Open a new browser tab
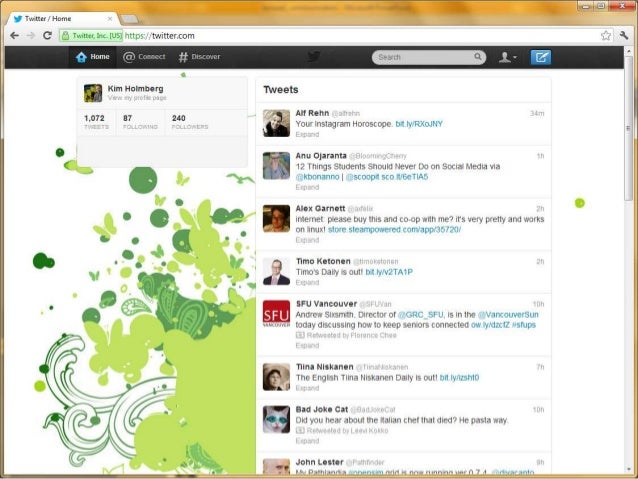The height and width of the screenshot is (479, 638). (130, 19)
